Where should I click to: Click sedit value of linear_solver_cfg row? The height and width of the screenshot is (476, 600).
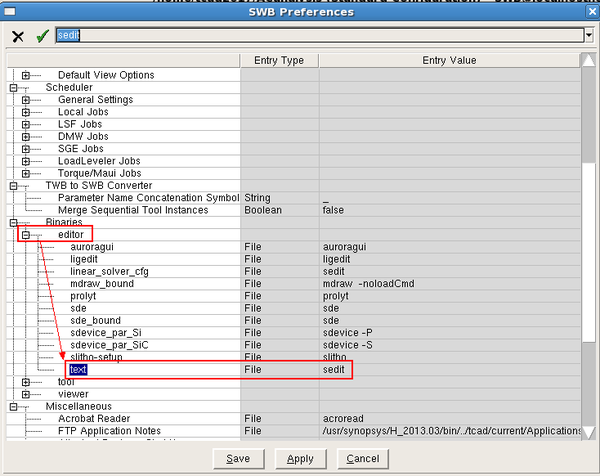(x=333, y=271)
